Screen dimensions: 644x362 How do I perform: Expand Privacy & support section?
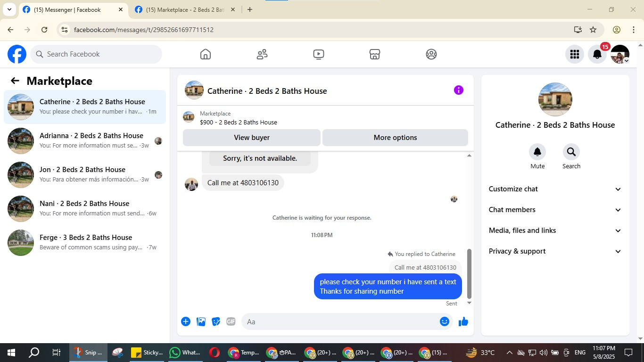555,251
